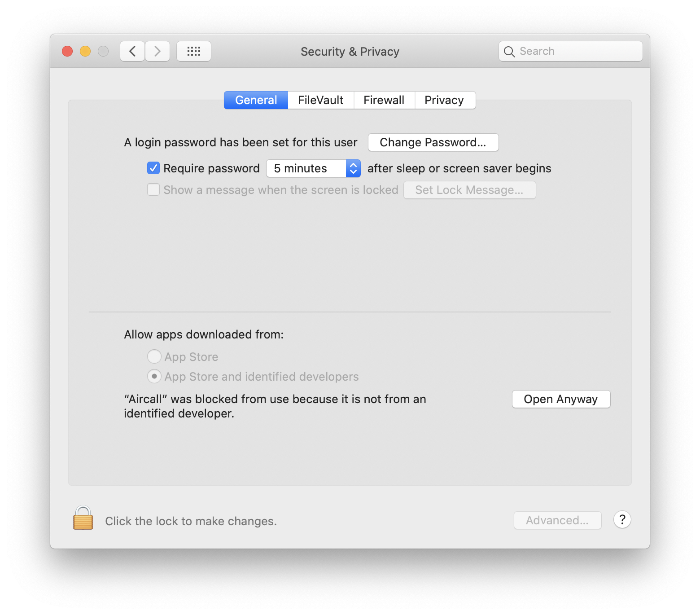This screenshot has height=615, width=700.
Task: Select the App Store radio option
Action: click(154, 357)
